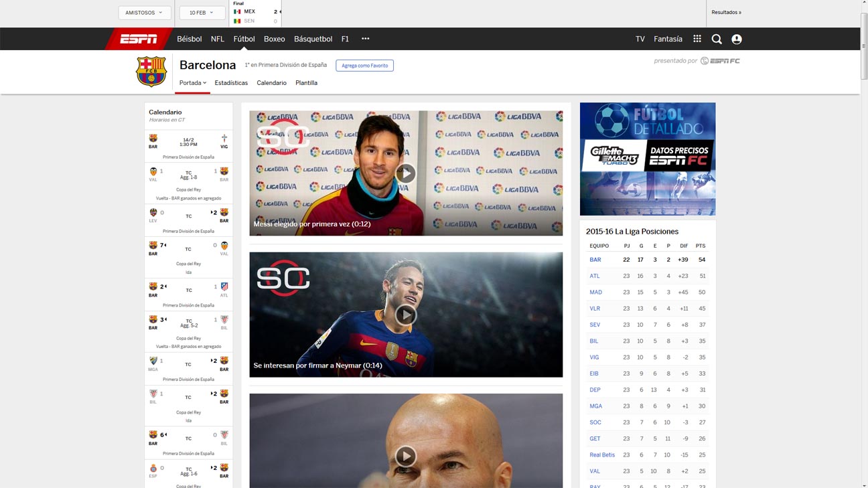Open the Plantilla tab
Image resolution: width=868 pixels, height=488 pixels.
306,83
